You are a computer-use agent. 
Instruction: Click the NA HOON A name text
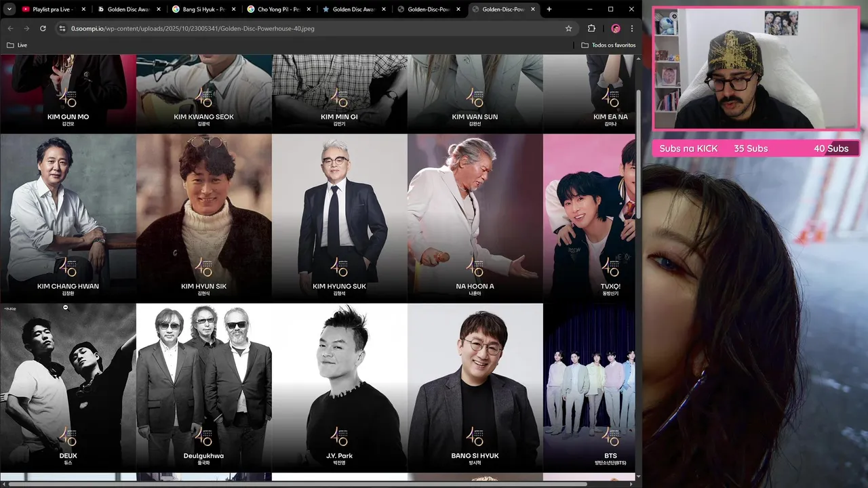pos(475,286)
